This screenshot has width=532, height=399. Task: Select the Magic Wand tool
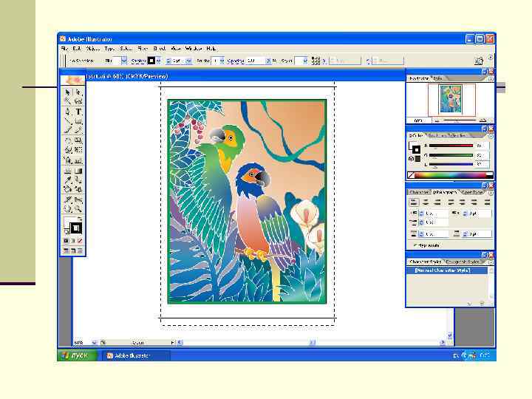[68, 101]
